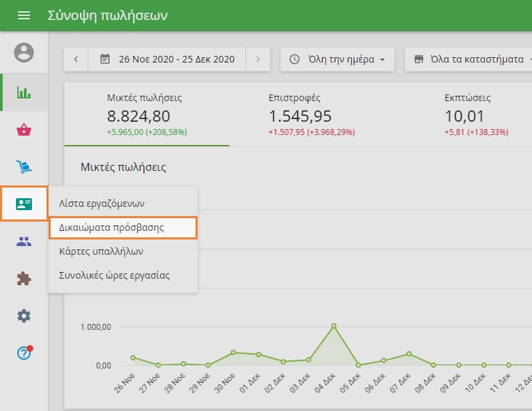Viewport: 532px width, 411px height.
Task: Open date range 26 Νοε 2020 - 25 Δεκ 2020
Action: pos(168,59)
